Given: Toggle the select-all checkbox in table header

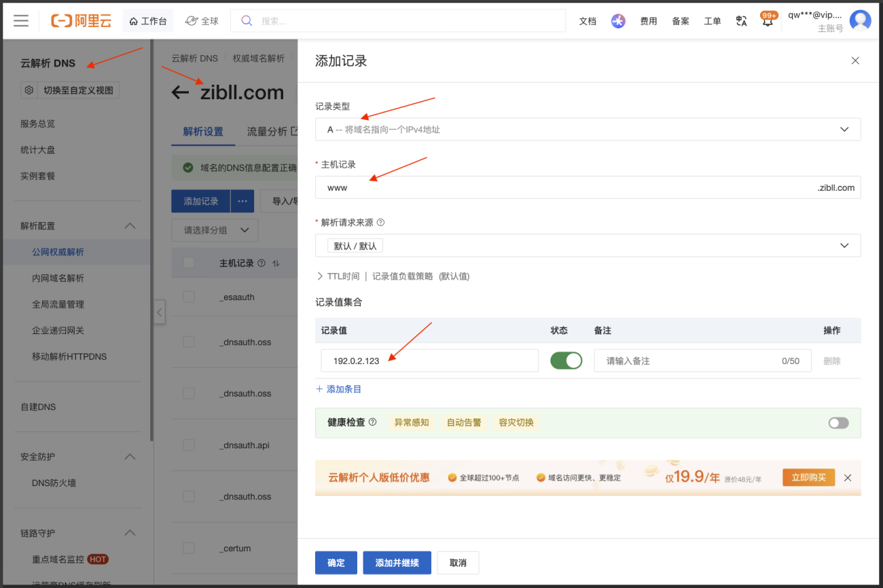Looking at the screenshot, I should (189, 263).
